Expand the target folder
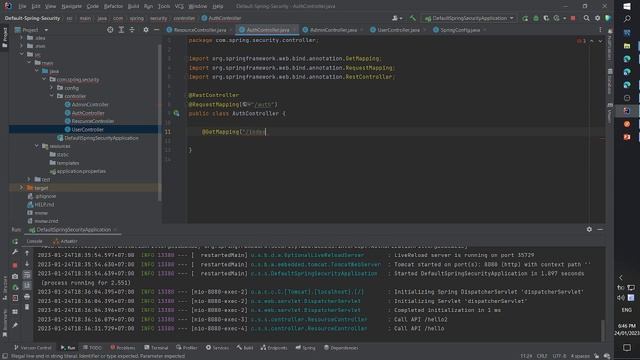 (21, 188)
